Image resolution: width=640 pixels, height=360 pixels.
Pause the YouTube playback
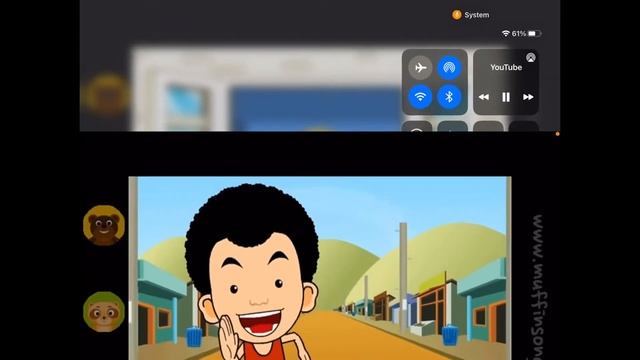coord(506,97)
